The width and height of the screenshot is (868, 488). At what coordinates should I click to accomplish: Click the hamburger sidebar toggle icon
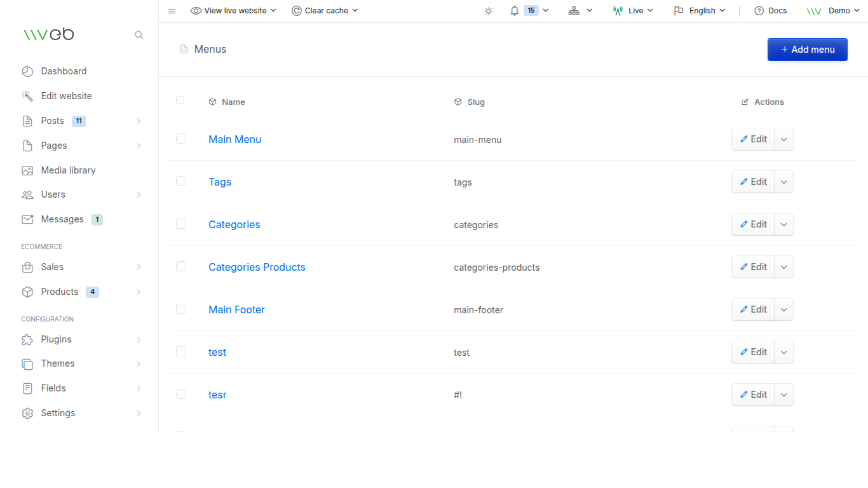pos(172,11)
